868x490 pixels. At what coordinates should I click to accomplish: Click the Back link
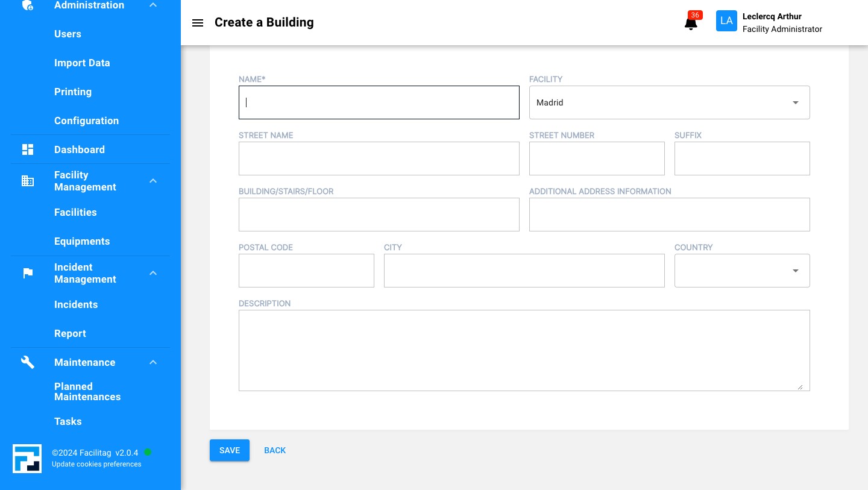275,450
